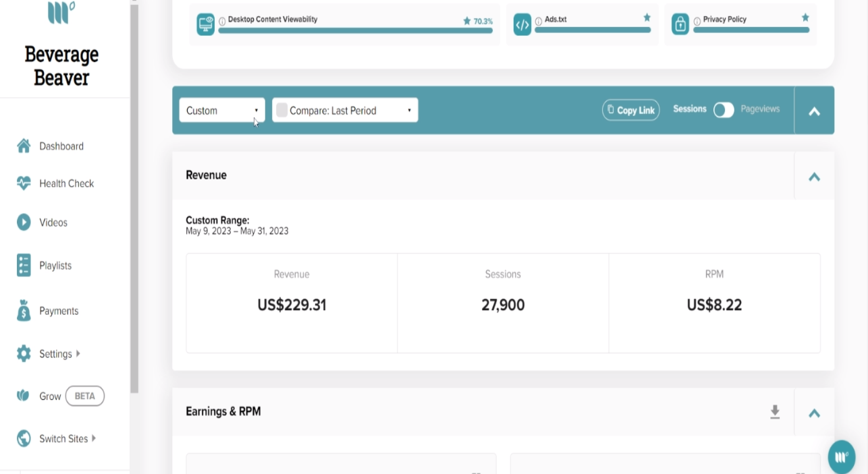Collapse the Earnings & RPM section
Image resolution: width=868 pixels, height=474 pixels.
coord(814,413)
